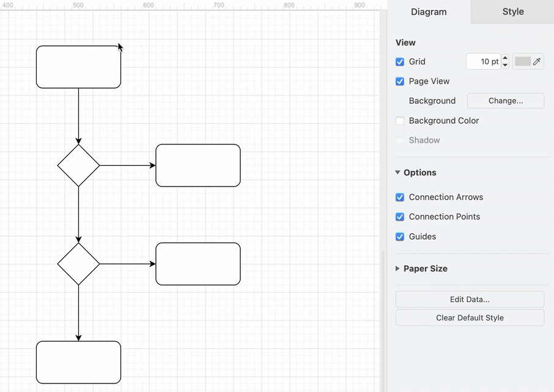Click Clear Default Style button

pos(470,318)
